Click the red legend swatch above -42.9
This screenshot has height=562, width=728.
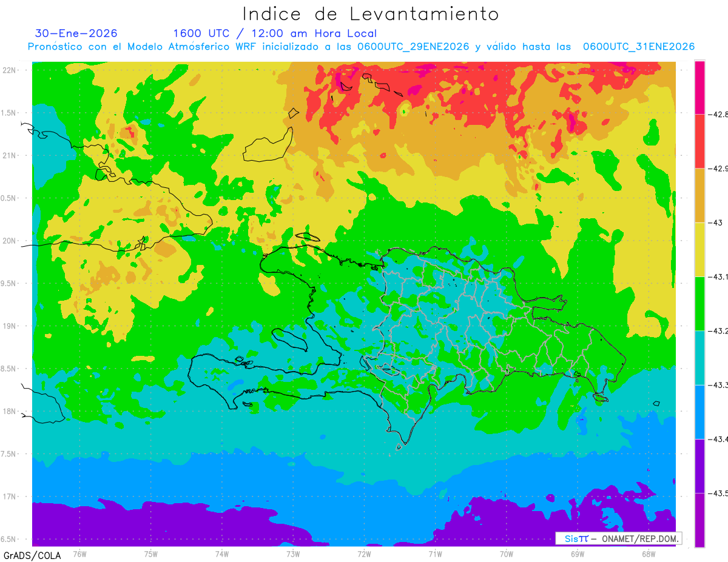pyautogui.click(x=699, y=141)
